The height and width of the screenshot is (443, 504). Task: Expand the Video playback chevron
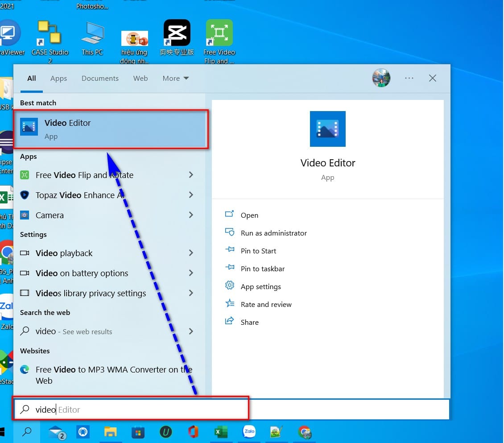191,253
